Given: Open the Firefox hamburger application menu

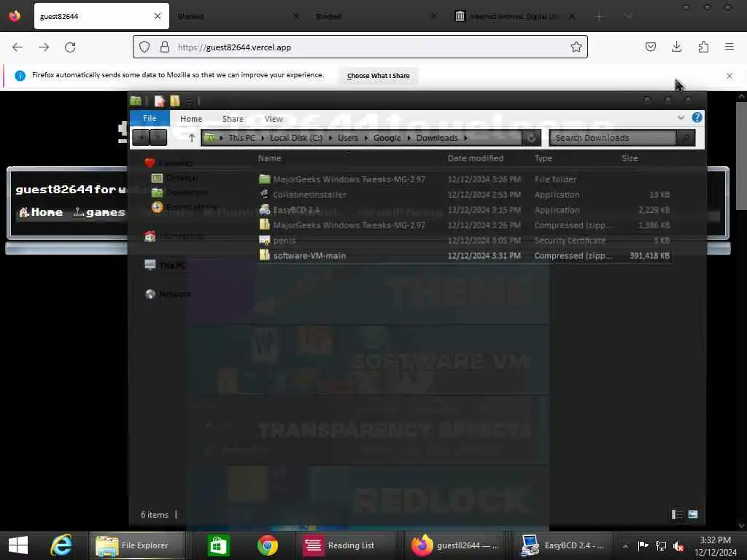Looking at the screenshot, I should (729, 47).
